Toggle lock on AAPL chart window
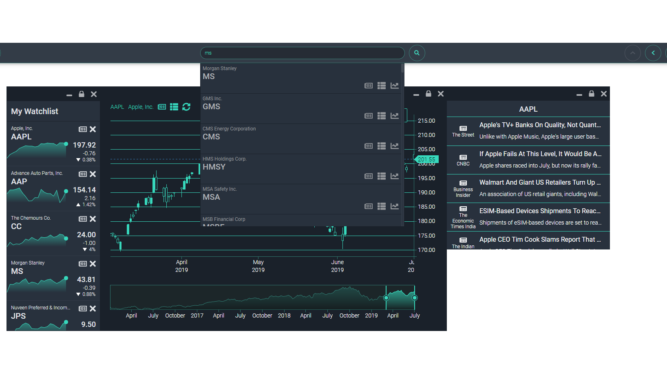 coord(428,94)
